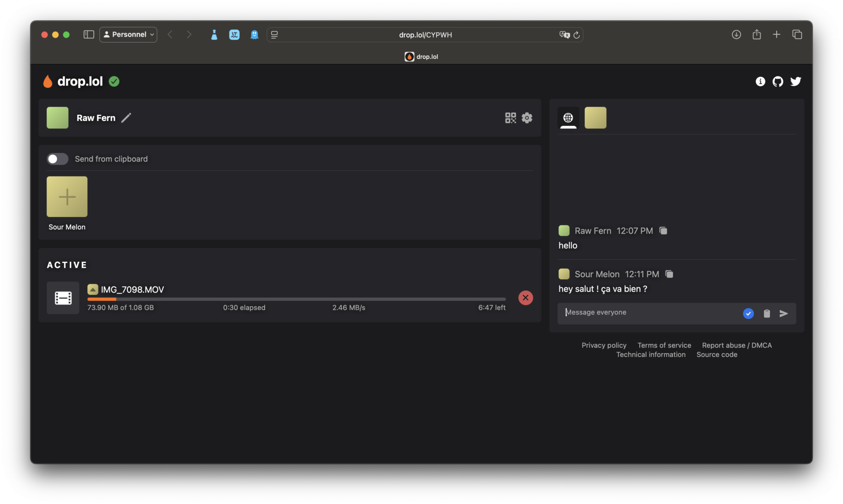Click the drop.lol/CYPWH address bar
Image resolution: width=843 pixels, height=504 pixels.
[425, 35]
